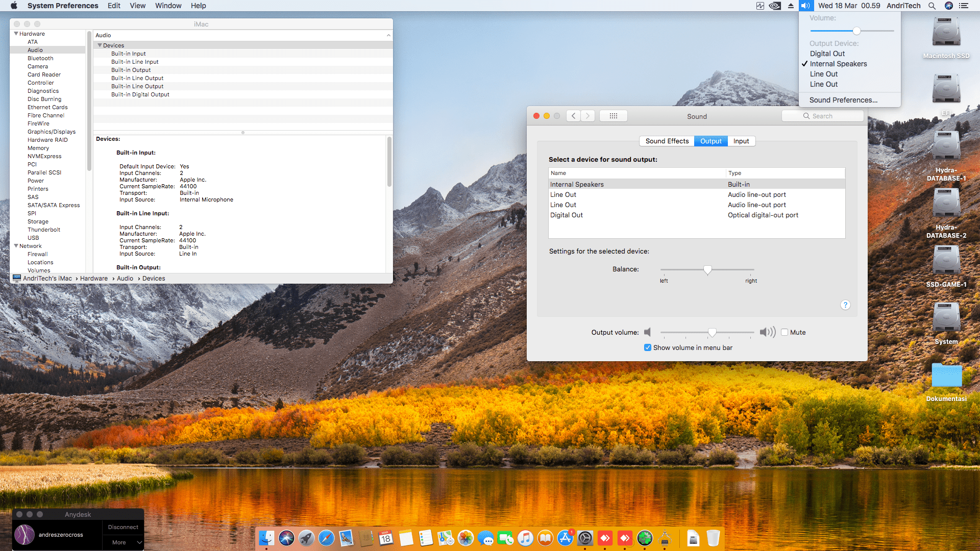
Task: Open the More dropdown in Anydesk
Action: tap(123, 542)
